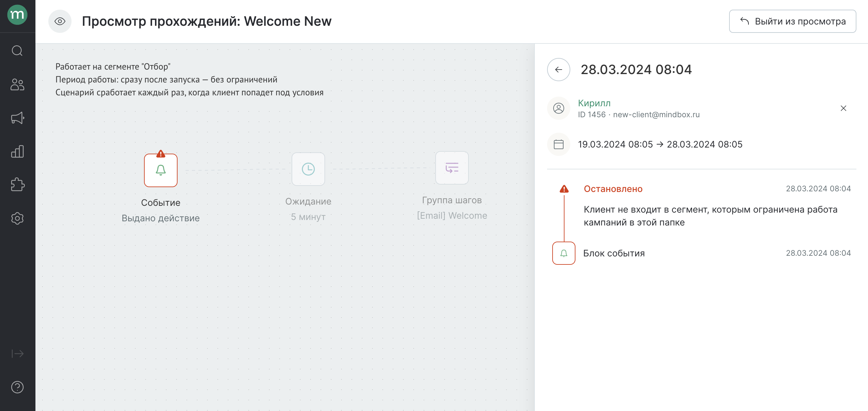Click the date range 19.03.2024 08:05 text
The image size is (868, 411).
660,145
